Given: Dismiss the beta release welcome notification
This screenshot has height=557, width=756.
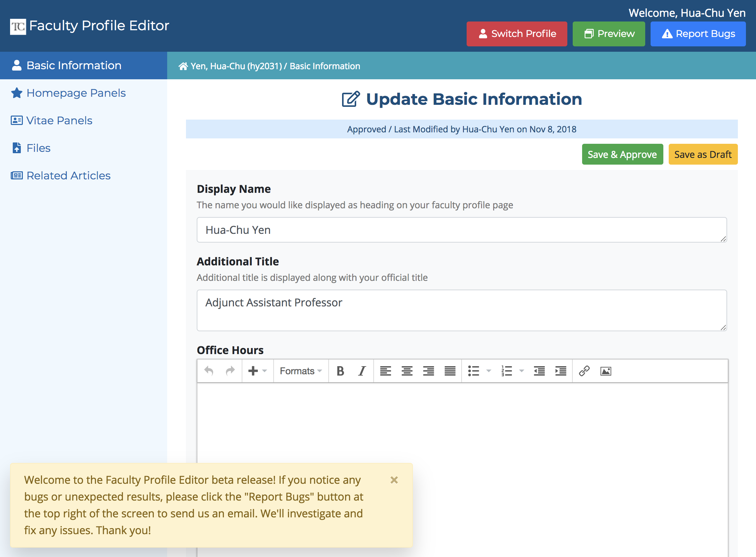Looking at the screenshot, I should pos(394,480).
